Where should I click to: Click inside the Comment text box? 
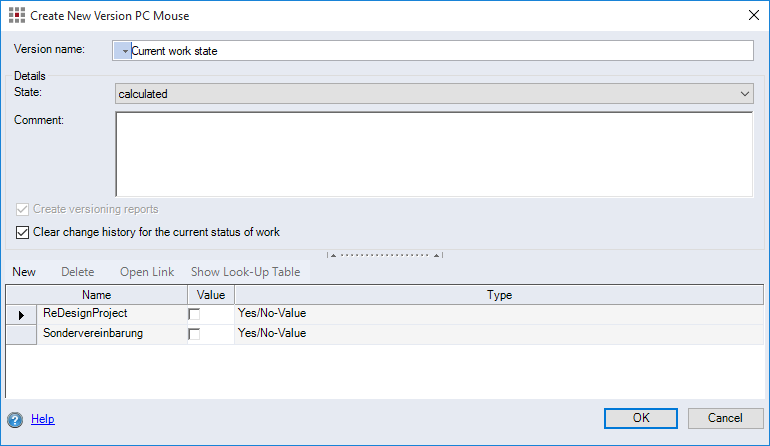pos(434,153)
